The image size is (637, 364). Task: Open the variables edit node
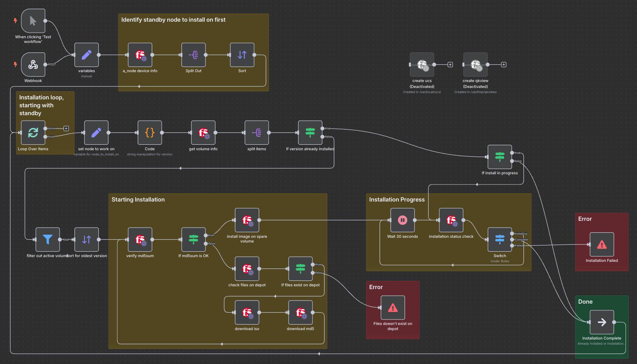[86, 55]
